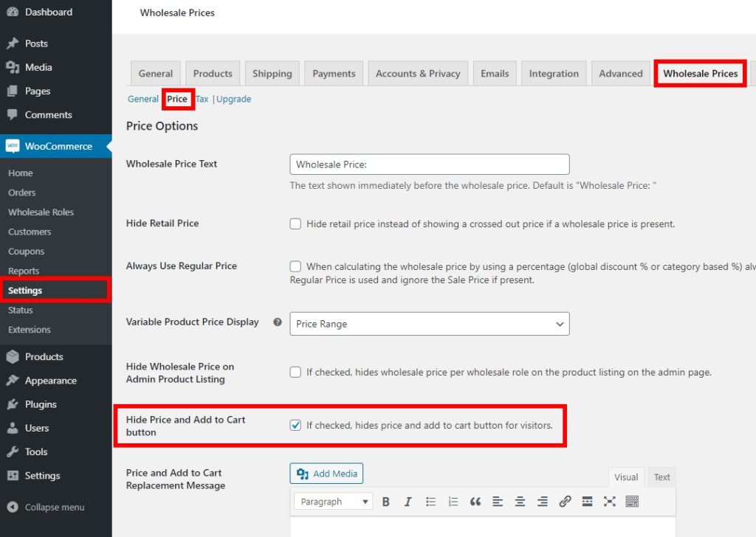Screen dimensions: 756x537
Task: Insert a bulleted list in editor
Action: (430, 502)
